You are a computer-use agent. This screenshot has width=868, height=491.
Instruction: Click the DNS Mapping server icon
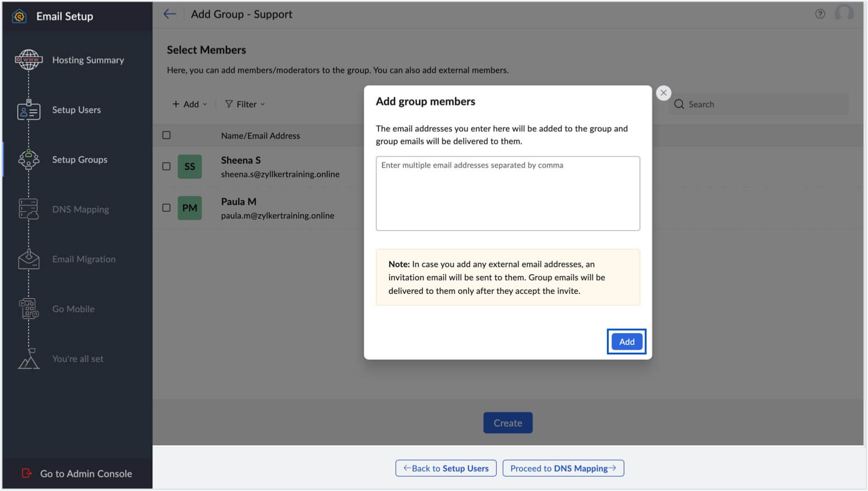[29, 209]
